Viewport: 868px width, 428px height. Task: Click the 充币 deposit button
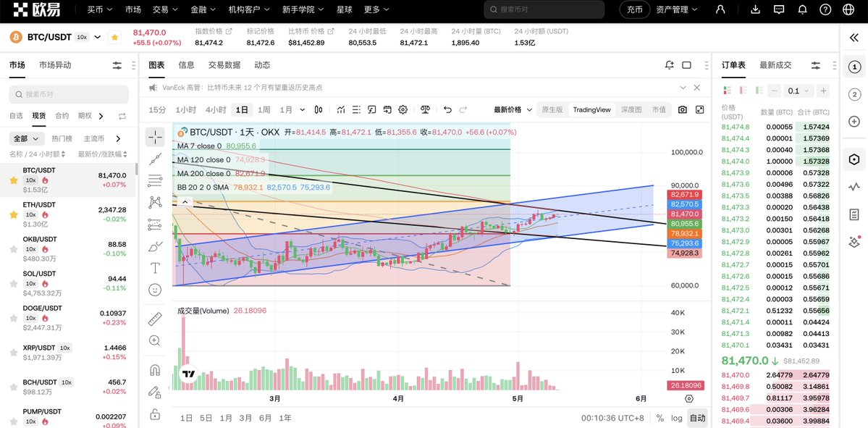pos(635,9)
